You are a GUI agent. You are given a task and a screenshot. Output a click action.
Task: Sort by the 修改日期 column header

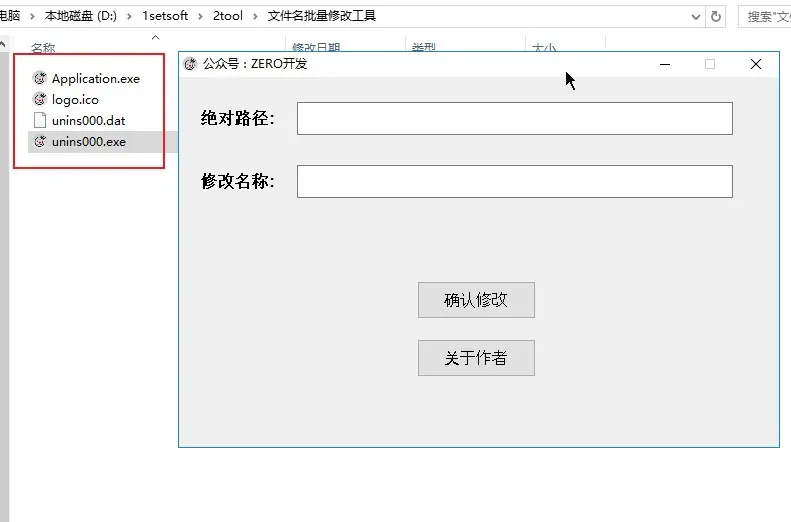pyautogui.click(x=316, y=47)
